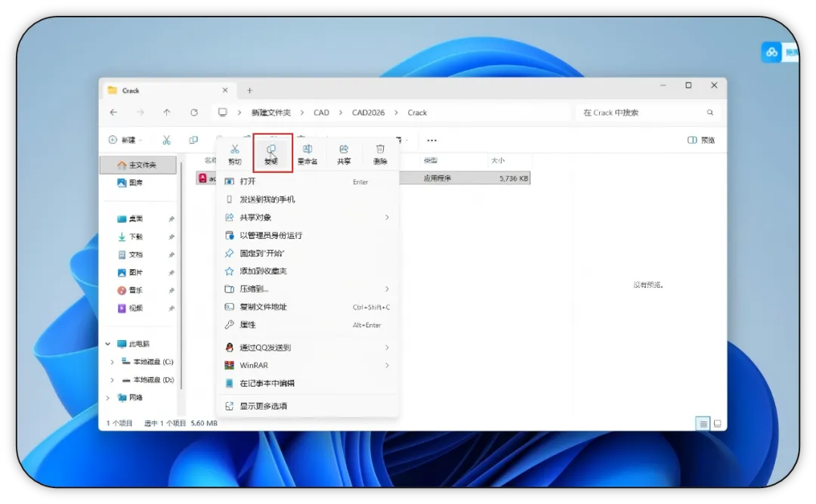This screenshot has height=504, width=816.
Task: Click the 在 Crack 中搜索 search field
Action: (x=648, y=113)
